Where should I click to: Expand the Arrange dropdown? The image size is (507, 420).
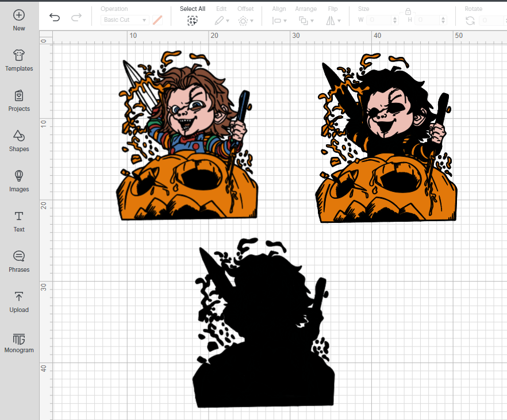point(305,20)
